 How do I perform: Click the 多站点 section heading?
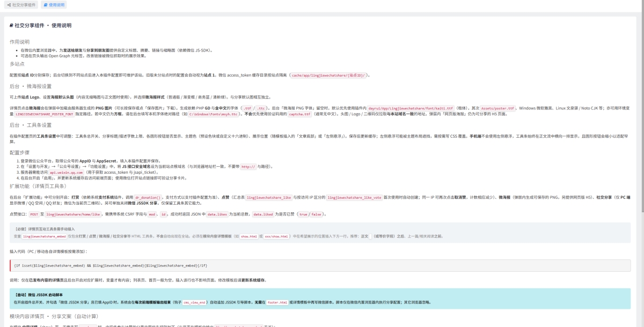tap(18, 64)
